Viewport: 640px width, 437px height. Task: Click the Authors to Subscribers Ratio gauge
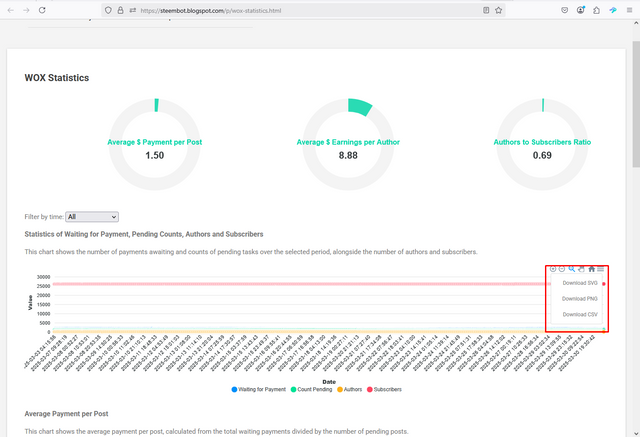(542, 144)
